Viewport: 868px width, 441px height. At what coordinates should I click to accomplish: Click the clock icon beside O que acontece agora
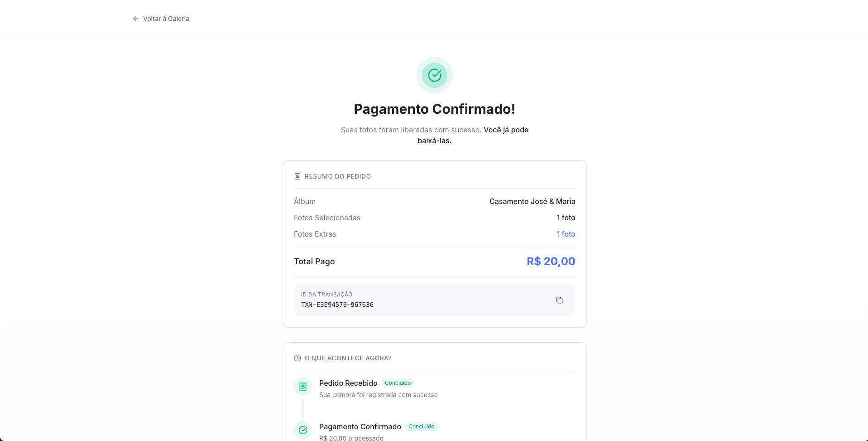(x=297, y=358)
